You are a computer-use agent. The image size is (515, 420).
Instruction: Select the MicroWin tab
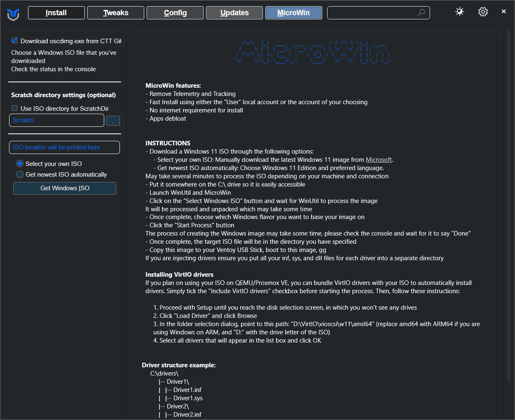pos(293,13)
